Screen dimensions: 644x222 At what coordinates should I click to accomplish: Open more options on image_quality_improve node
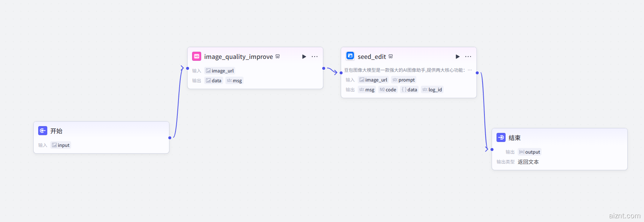315,57
